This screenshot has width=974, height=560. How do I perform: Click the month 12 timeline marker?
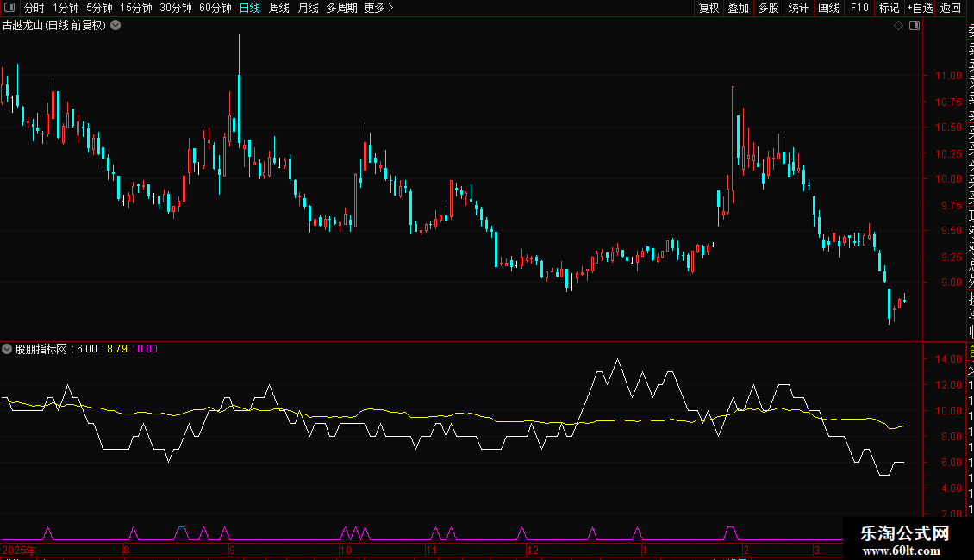(x=533, y=550)
